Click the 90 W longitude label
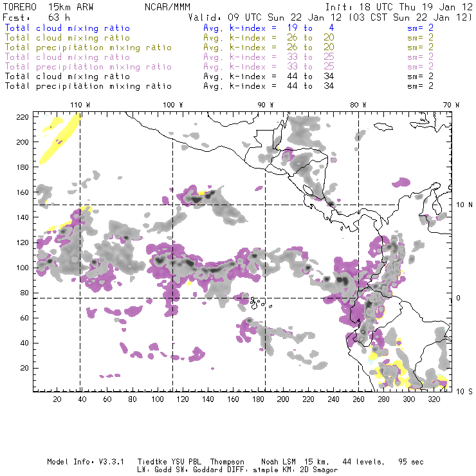 (x=266, y=105)
